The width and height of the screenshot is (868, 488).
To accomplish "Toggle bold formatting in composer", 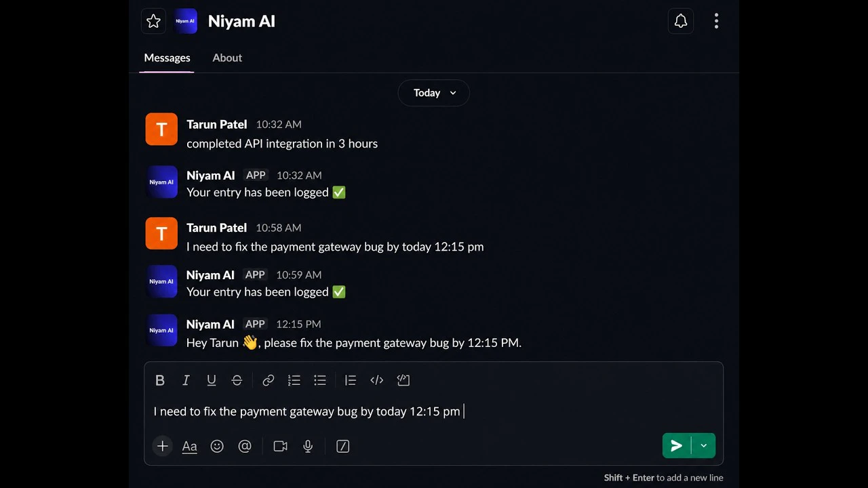I will tap(160, 380).
